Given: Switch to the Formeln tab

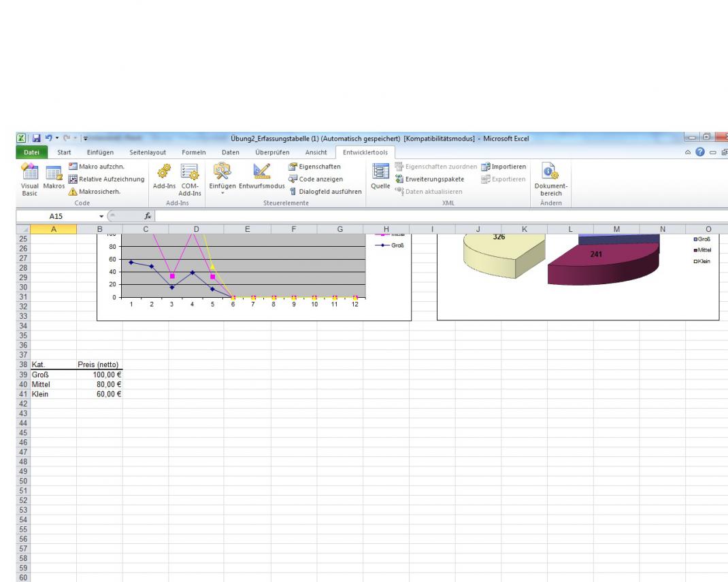Looking at the screenshot, I should (x=194, y=152).
